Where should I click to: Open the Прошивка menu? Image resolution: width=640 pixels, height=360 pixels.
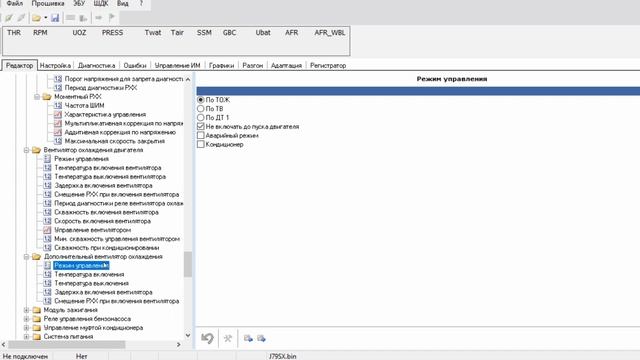[x=48, y=4]
